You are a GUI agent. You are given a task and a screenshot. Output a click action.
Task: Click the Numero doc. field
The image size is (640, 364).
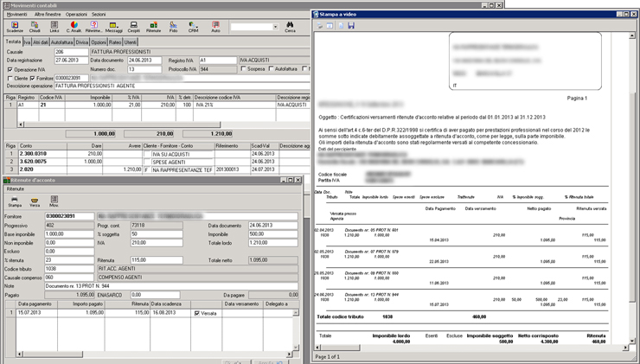click(144, 69)
